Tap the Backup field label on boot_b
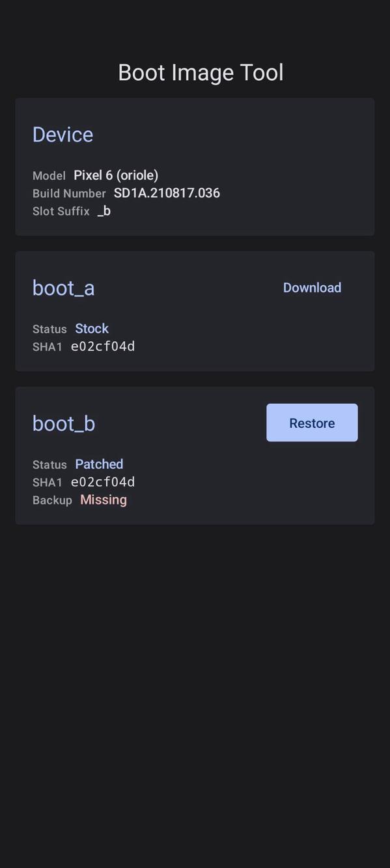This screenshot has height=868, width=390. click(x=52, y=499)
